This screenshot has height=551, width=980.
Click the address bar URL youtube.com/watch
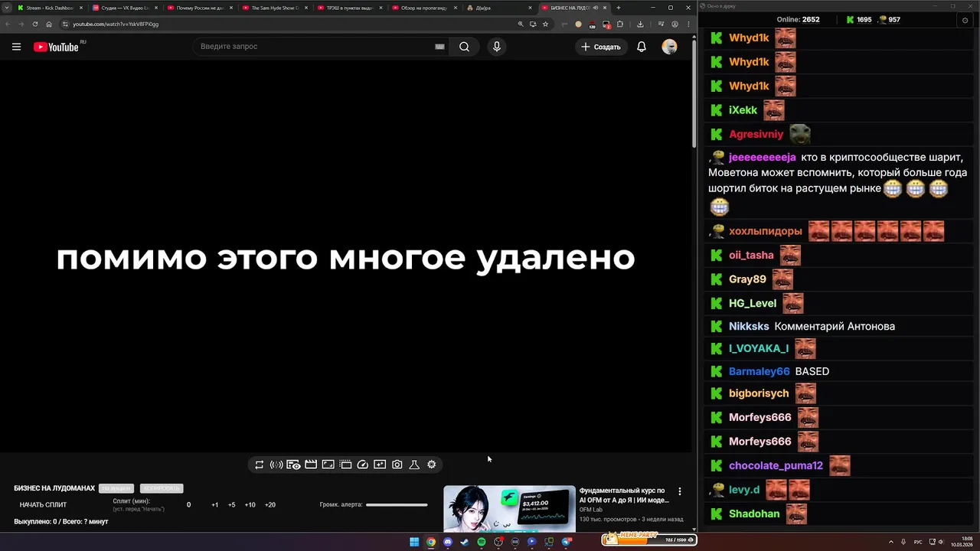coord(116,24)
